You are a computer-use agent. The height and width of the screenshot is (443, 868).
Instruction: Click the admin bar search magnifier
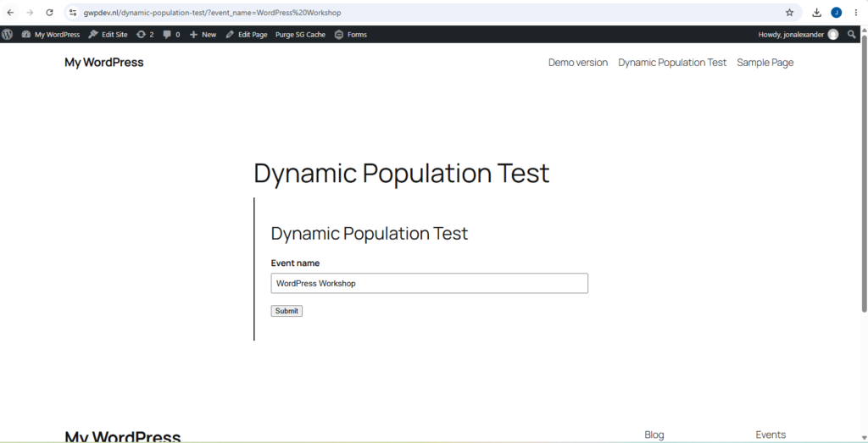click(851, 34)
